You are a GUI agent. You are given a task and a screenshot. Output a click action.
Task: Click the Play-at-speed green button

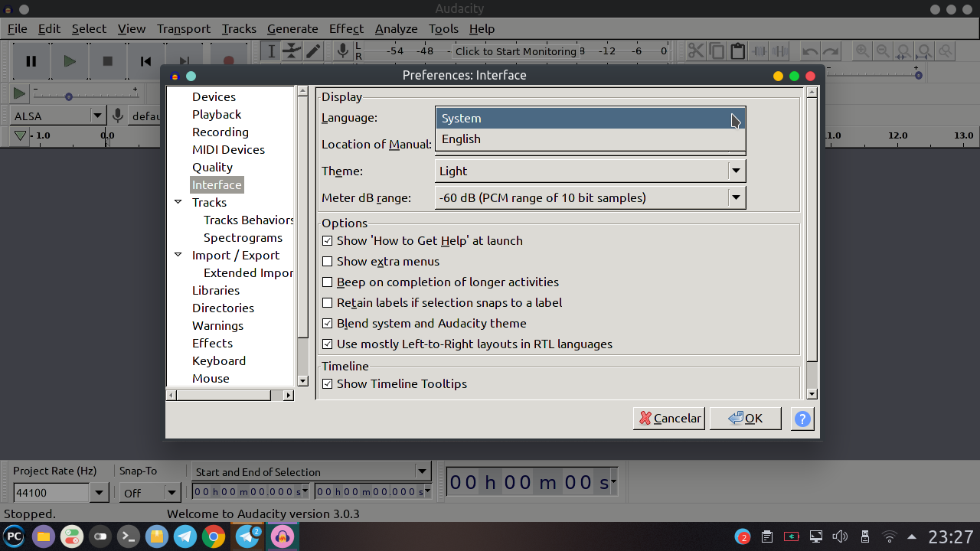(x=19, y=94)
